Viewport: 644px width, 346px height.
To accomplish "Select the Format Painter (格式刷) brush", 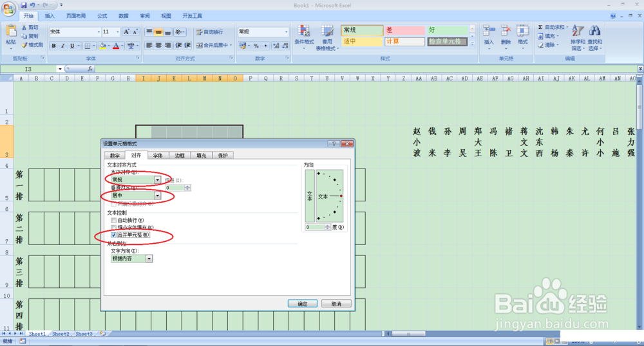I will pos(24,44).
